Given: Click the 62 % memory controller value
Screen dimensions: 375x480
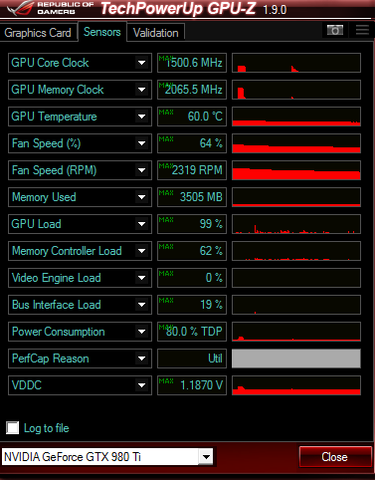Looking at the screenshot, I should pos(192,251).
